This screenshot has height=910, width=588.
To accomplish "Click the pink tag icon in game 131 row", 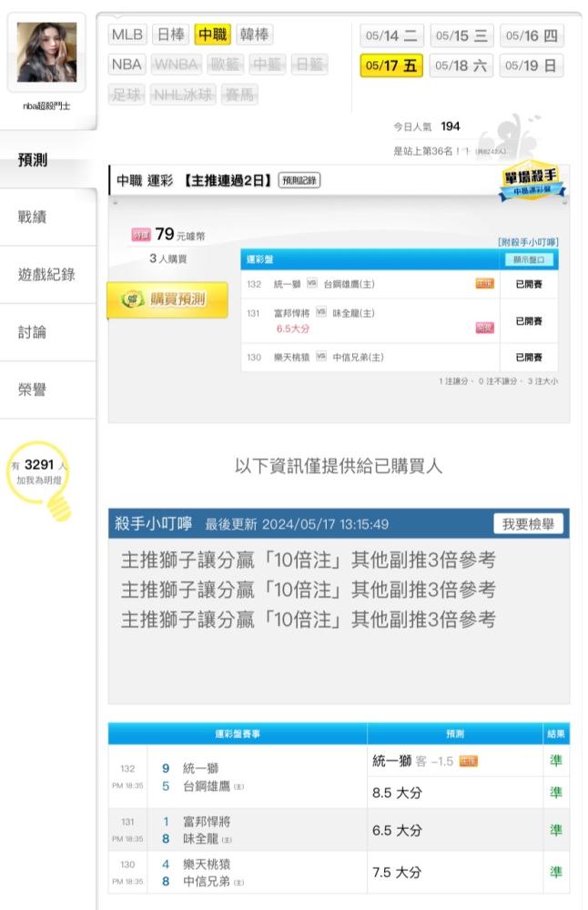I will pyautogui.click(x=484, y=328).
